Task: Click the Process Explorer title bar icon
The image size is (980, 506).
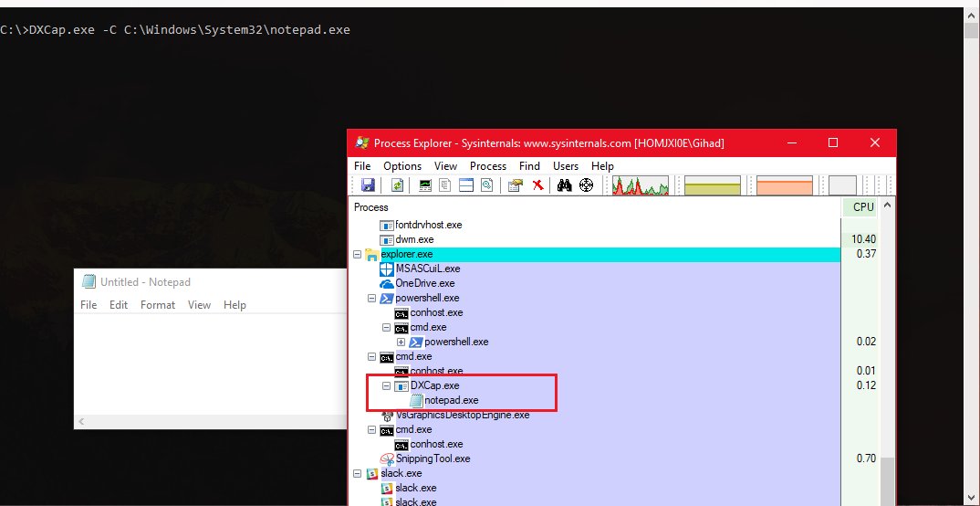Action: [x=362, y=142]
